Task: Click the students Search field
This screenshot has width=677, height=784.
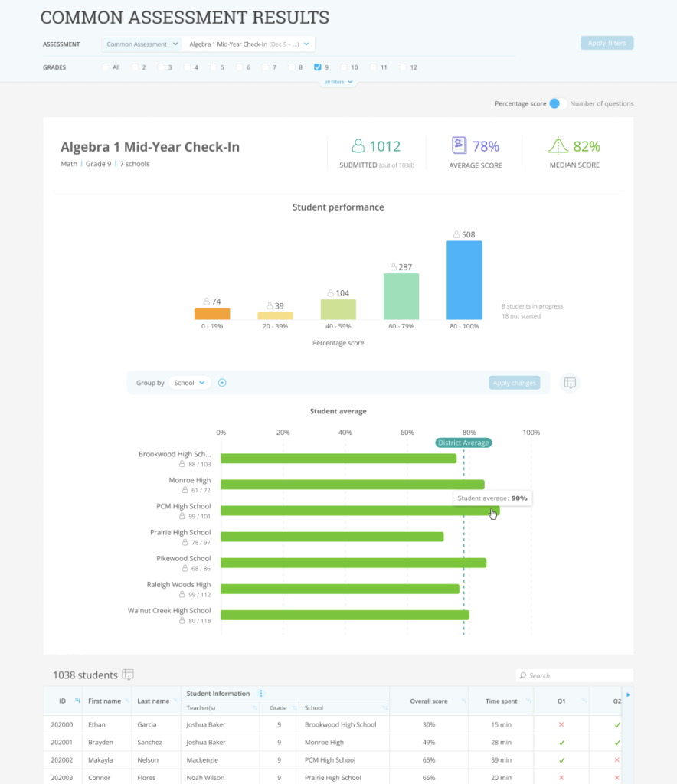Action: click(x=574, y=675)
